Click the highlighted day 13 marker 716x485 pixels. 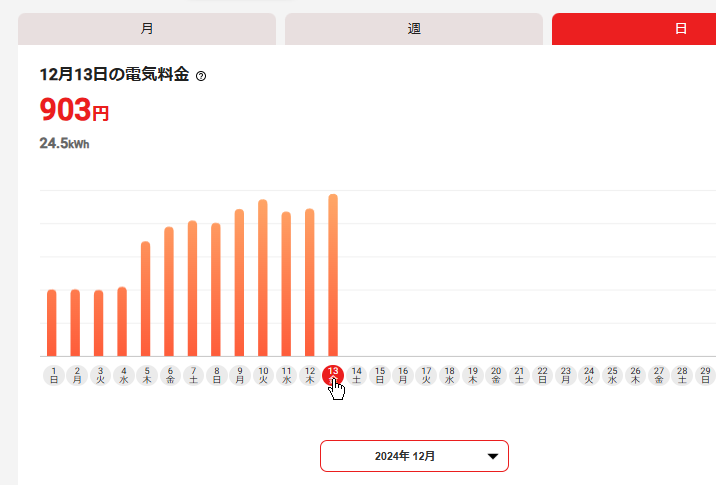(333, 374)
